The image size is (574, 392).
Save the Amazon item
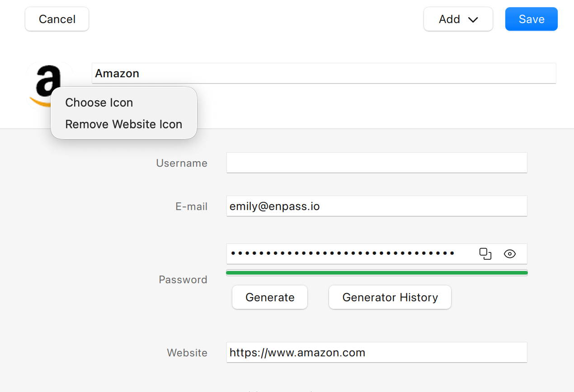(532, 19)
